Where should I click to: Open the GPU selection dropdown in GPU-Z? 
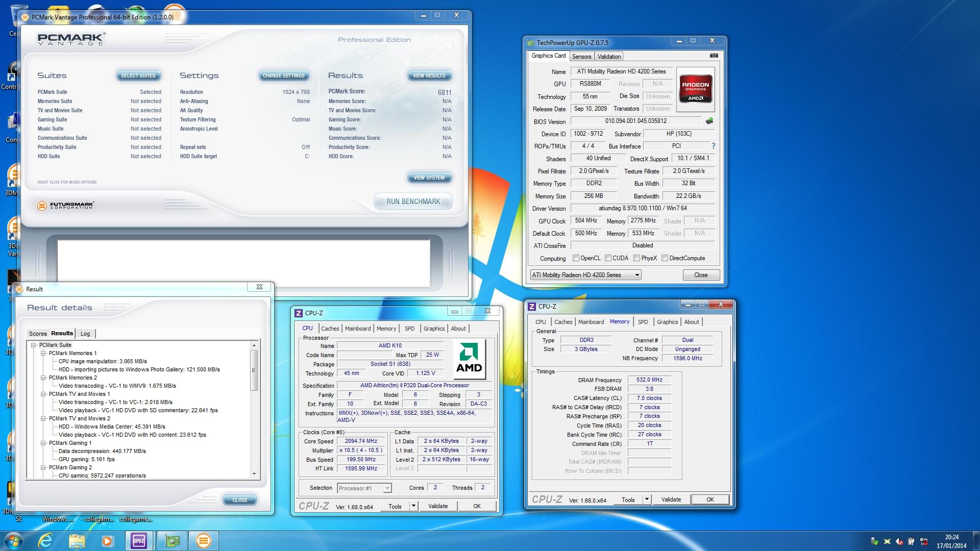[x=585, y=275]
